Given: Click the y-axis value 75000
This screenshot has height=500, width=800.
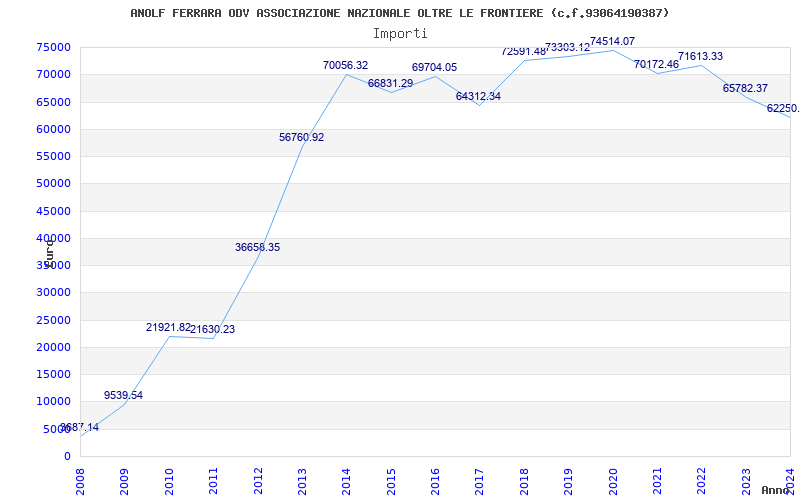Looking at the screenshot, I should (x=54, y=47).
